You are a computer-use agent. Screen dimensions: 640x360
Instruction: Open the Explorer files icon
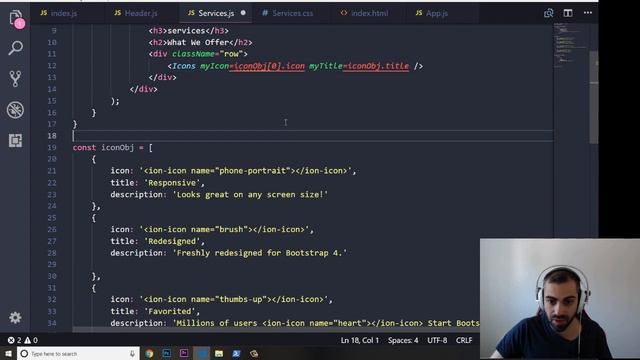(16, 19)
